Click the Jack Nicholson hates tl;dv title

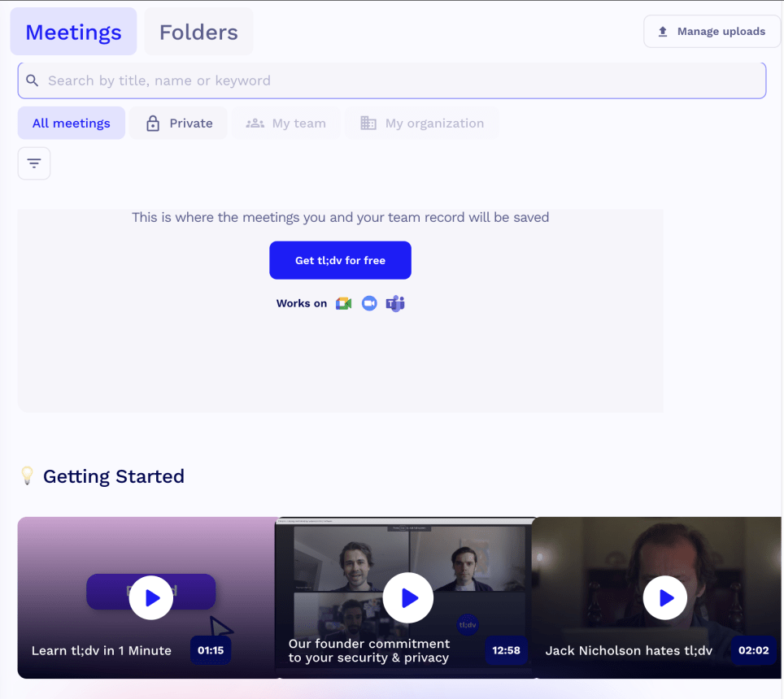point(629,650)
